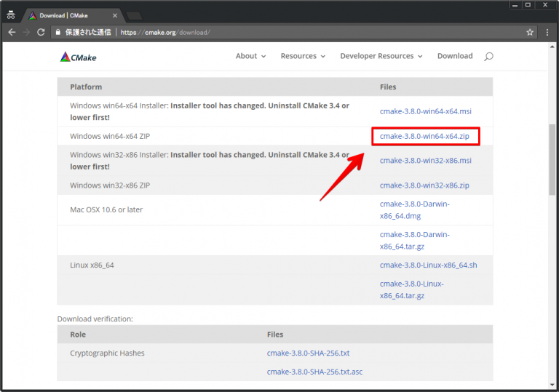Open the site search magnifier
This screenshot has height=392, width=559.
(488, 57)
